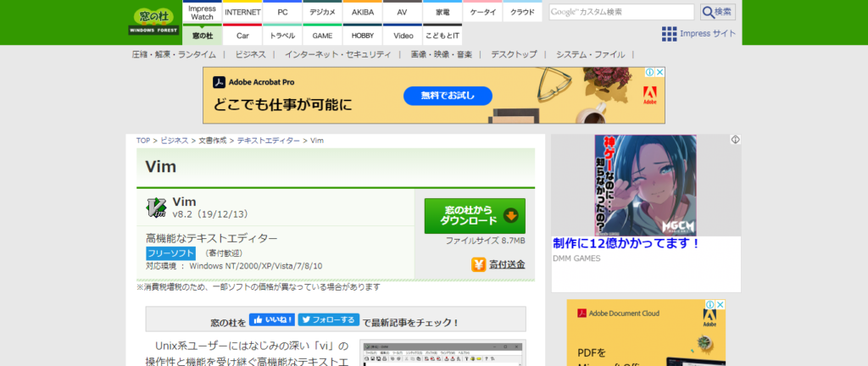This screenshot has height=366, width=868.
Task: Open the Car tab
Action: 243,36
